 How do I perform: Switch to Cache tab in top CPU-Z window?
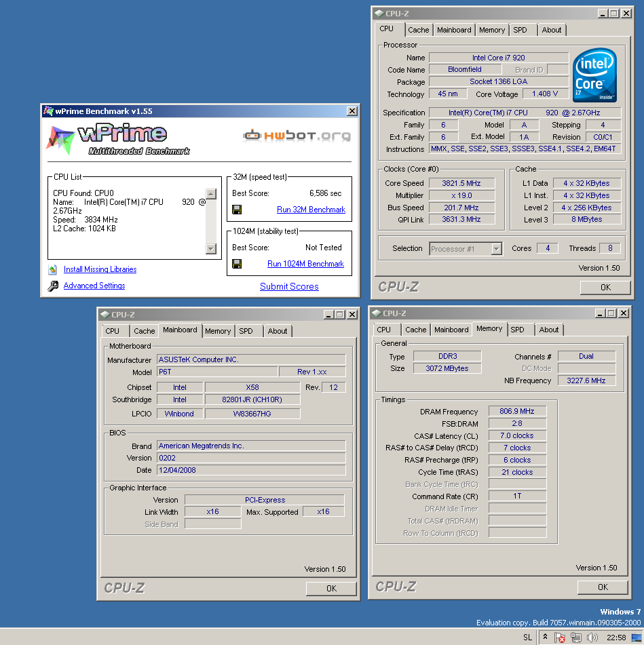click(x=419, y=30)
